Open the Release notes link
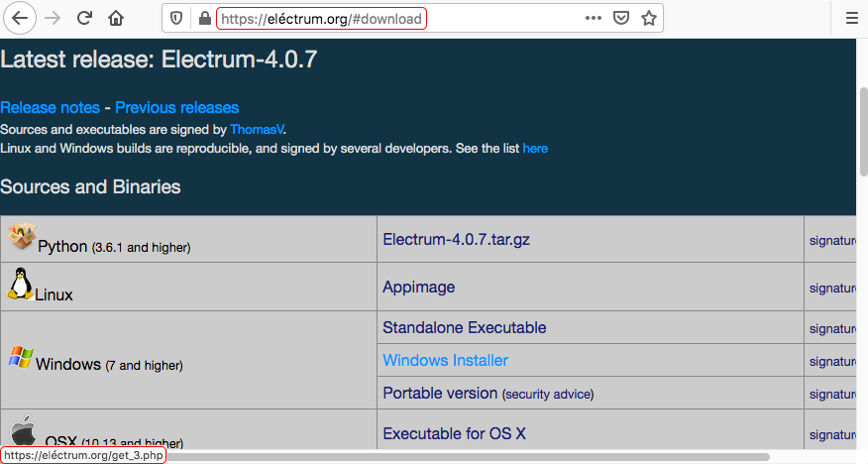 coord(50,107)
